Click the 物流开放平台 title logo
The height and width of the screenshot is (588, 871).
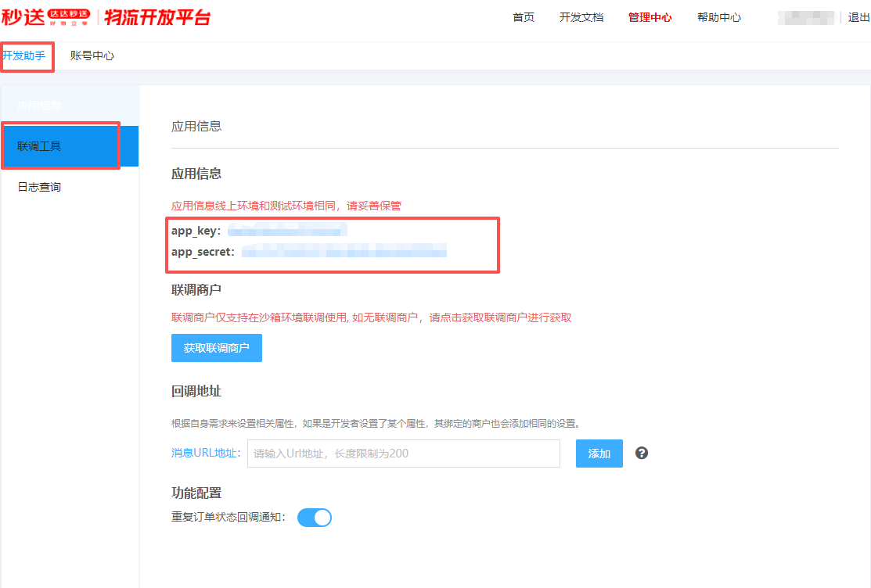point(157,17)
